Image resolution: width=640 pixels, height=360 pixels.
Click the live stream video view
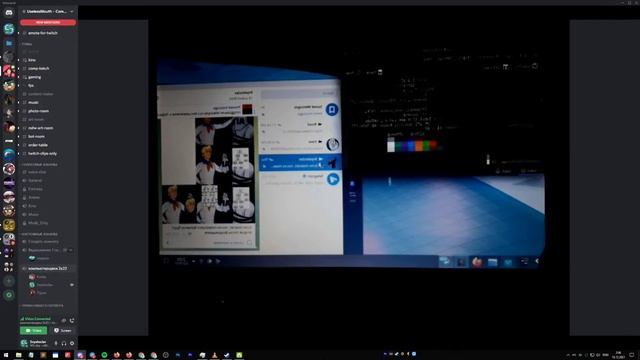359,178
